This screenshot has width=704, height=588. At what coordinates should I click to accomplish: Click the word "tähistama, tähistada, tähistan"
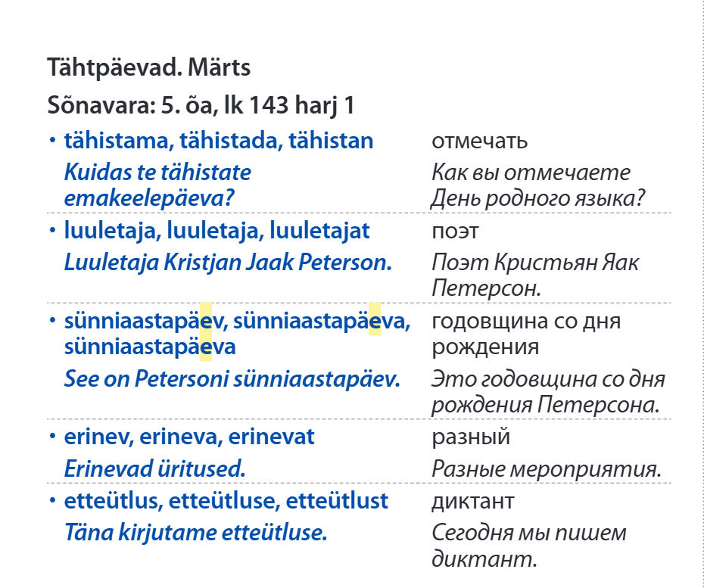coord(219,141)
